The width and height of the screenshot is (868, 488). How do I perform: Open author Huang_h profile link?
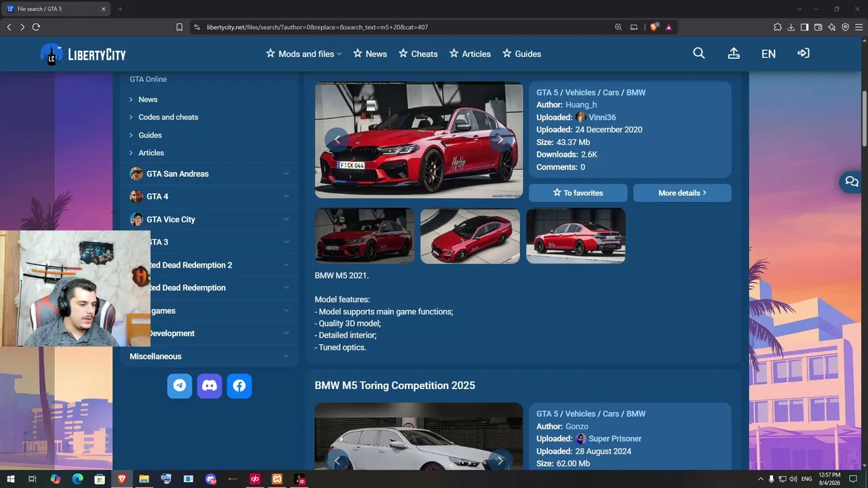click(581, 105)
